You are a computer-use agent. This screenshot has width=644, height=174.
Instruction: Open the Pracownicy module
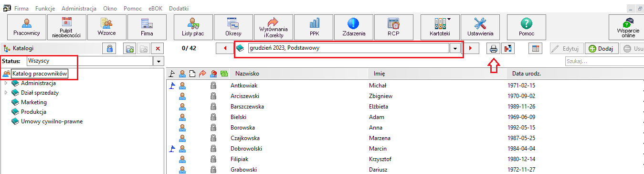pos(27,27)
